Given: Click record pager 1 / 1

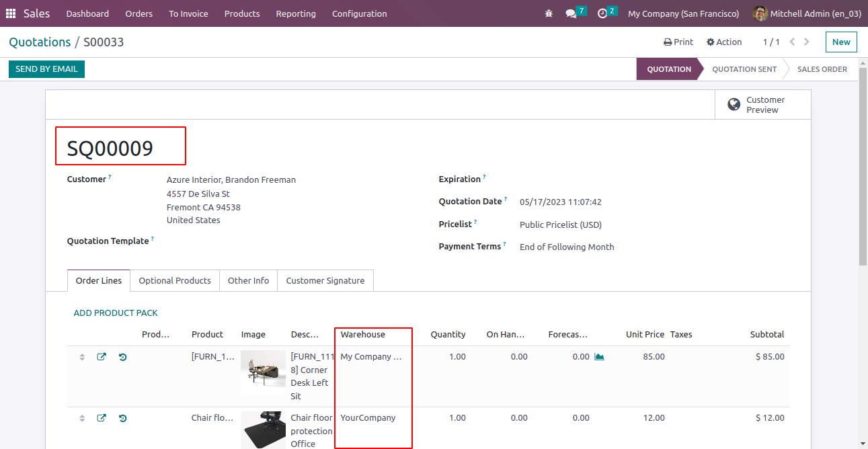Looking at the screenshot, I should click(x=771, y=42).
